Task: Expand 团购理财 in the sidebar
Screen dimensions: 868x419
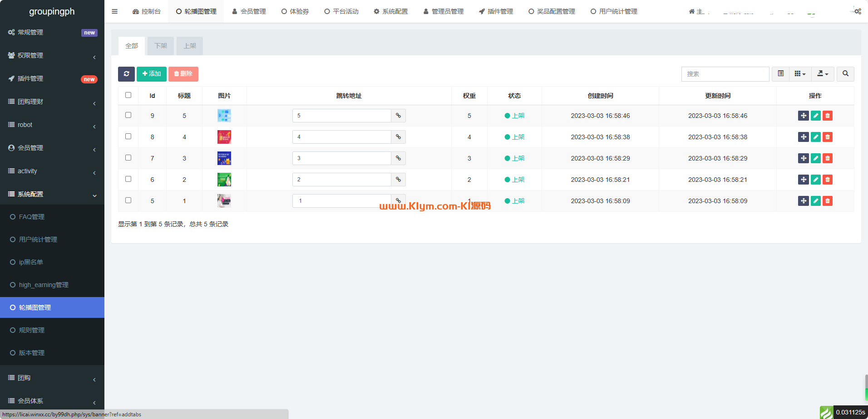Action: coord(52,102)
